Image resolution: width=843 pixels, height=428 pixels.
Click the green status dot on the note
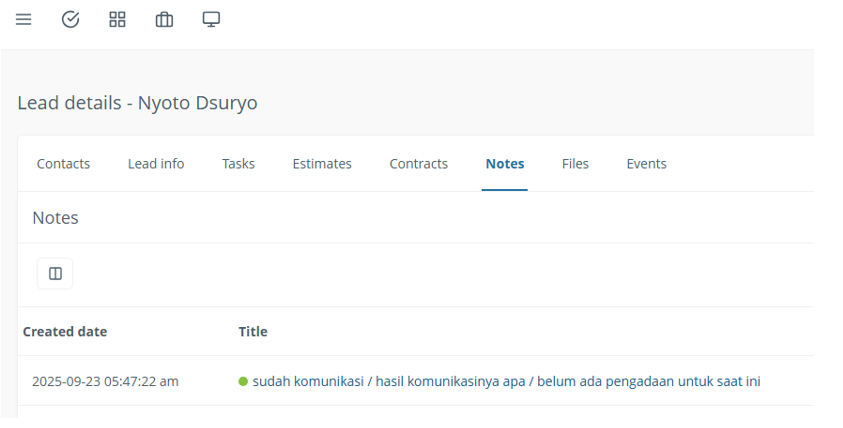click(243, 381)
